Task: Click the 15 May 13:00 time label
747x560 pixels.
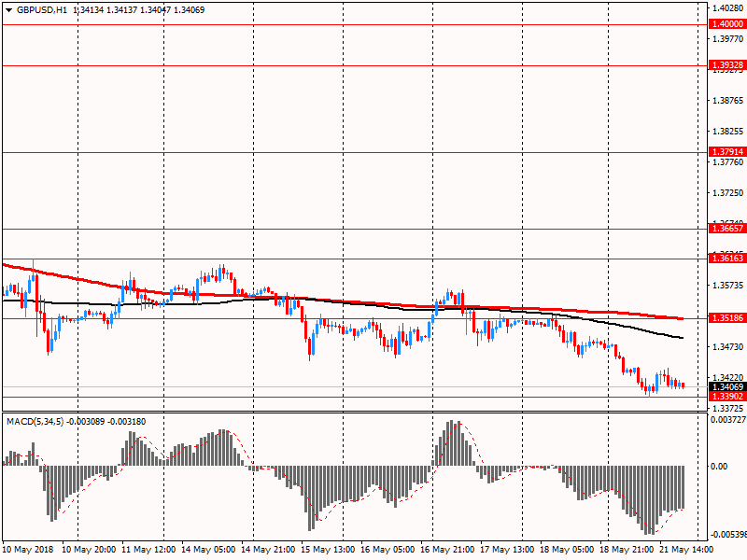Action: 329,550
